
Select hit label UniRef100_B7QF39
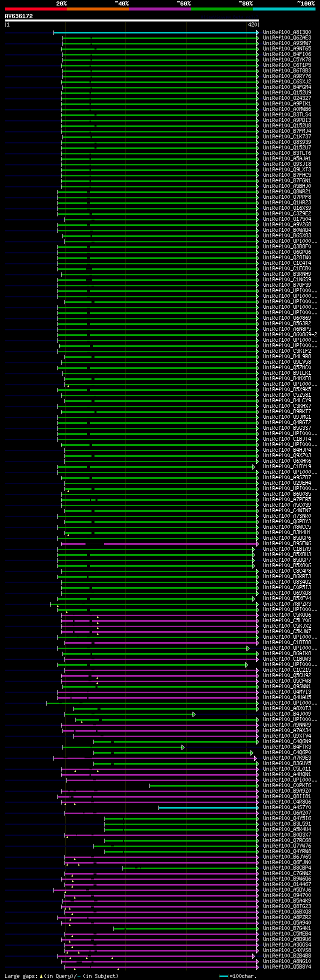click(287, 285)
